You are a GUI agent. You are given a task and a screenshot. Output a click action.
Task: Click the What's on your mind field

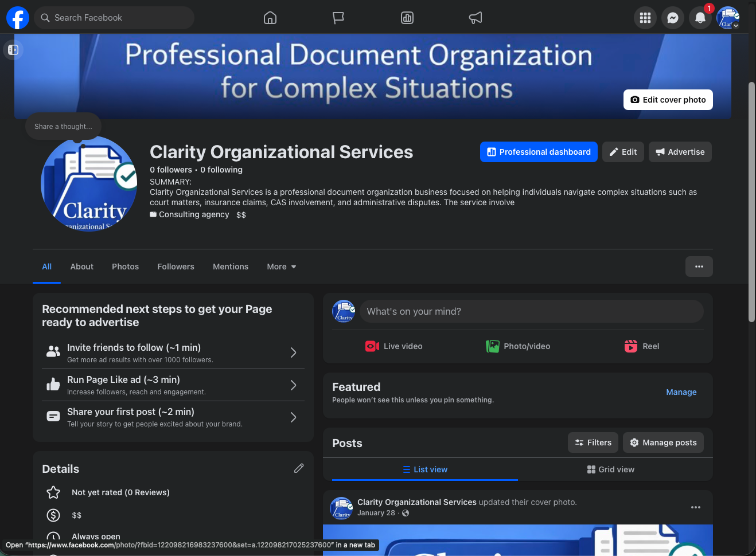click(531, 311)
